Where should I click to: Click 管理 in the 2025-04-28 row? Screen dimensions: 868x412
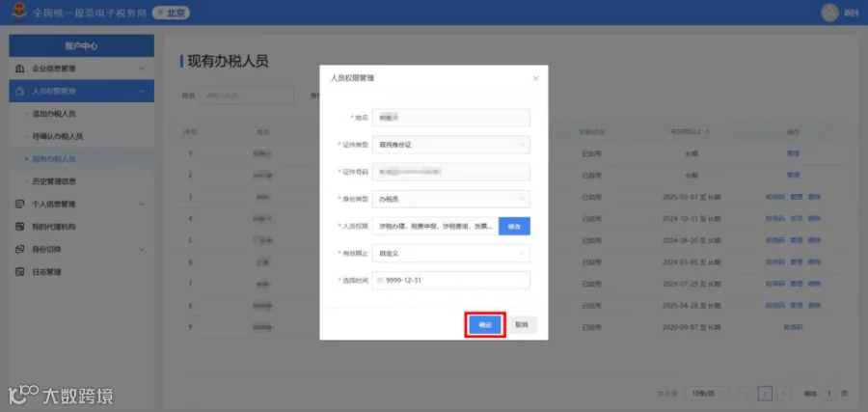point(796,305)
